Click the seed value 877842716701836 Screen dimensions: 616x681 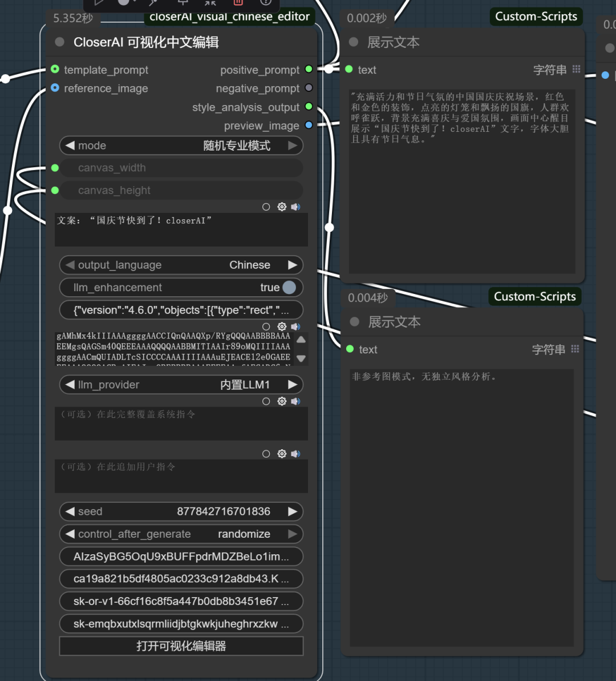click(224, 511)
